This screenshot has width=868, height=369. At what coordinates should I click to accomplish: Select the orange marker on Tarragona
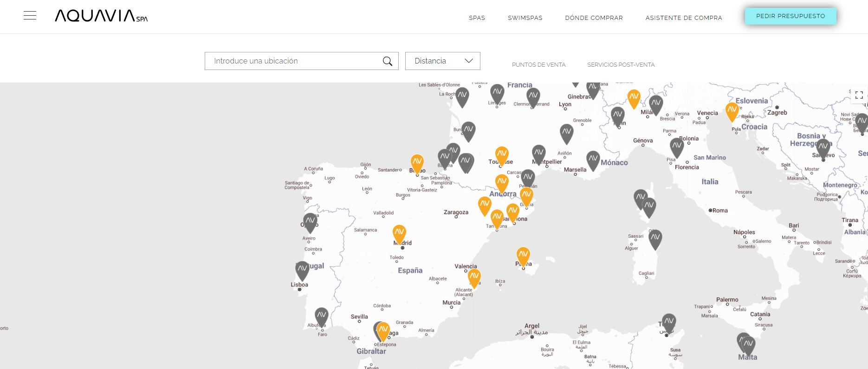pyautogui.click(x=497, y=219)
